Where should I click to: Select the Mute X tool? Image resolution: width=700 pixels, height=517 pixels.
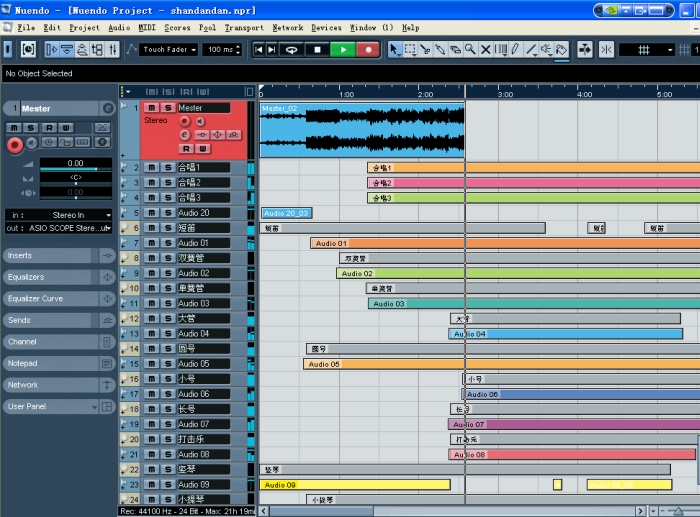[x=486, y=49]
